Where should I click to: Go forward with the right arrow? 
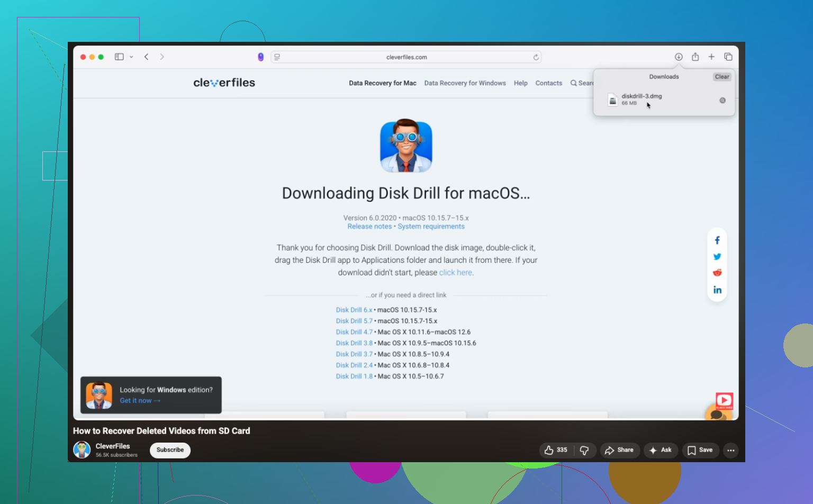(x=162, y=57)
